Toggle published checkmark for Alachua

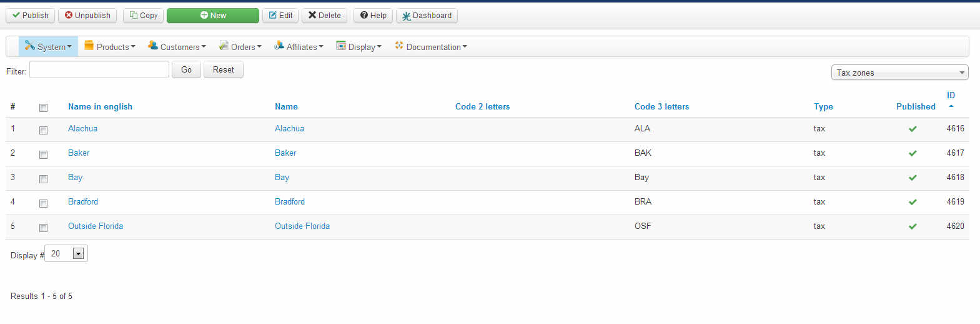(913, 129)
